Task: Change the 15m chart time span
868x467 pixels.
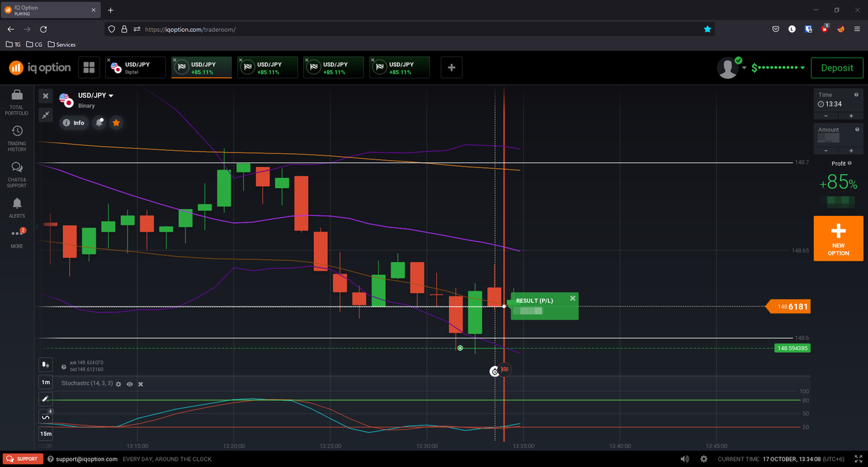Action: pyautogui.click(x=45, y=434)
